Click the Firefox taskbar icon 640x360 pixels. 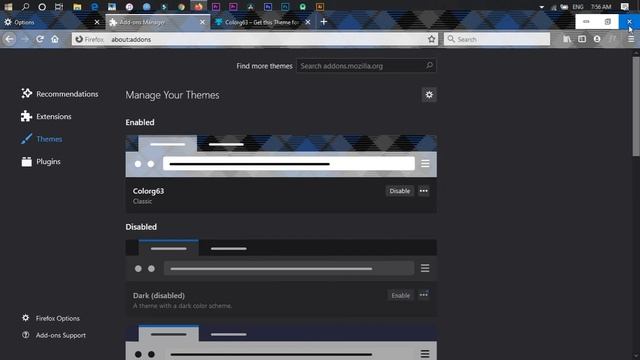(198, 7)
